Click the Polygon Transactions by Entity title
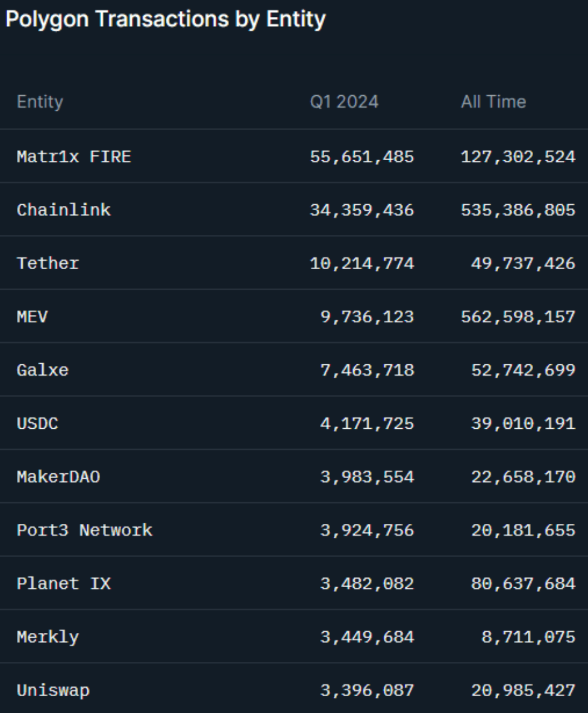The image size is (588, 713). coord(165,19)
